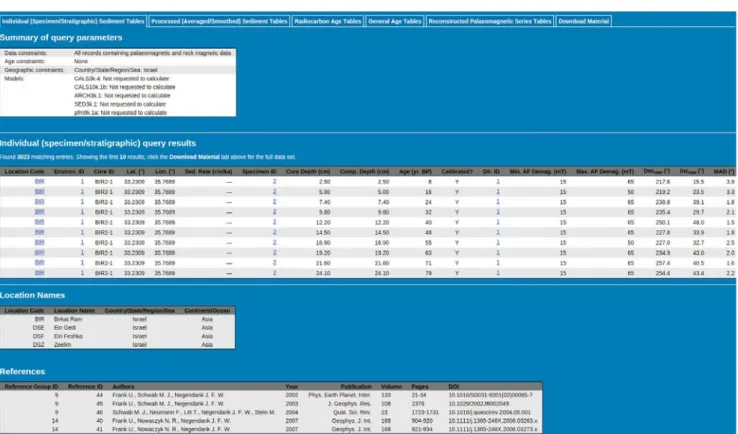Click 'Ein Gedi' in Location Names table
738x434 pixels.
click(x=64, y=328)
